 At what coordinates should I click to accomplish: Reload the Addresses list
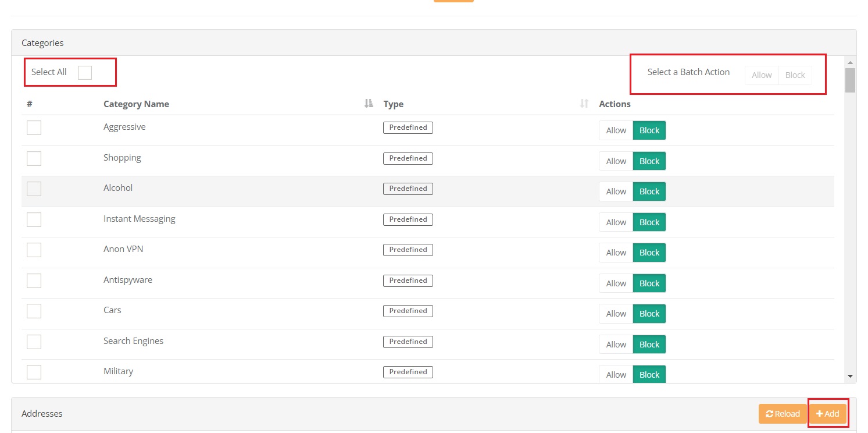(783, 414)
